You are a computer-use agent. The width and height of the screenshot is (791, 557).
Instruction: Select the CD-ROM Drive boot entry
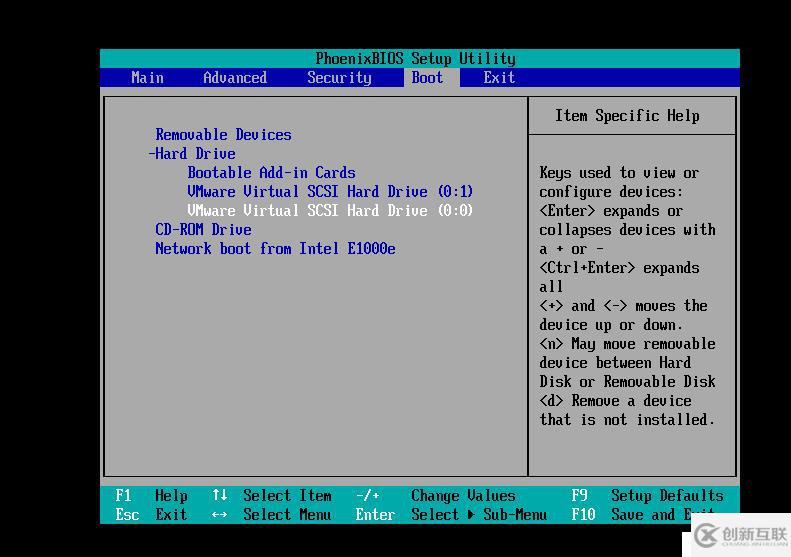(203, 230)
